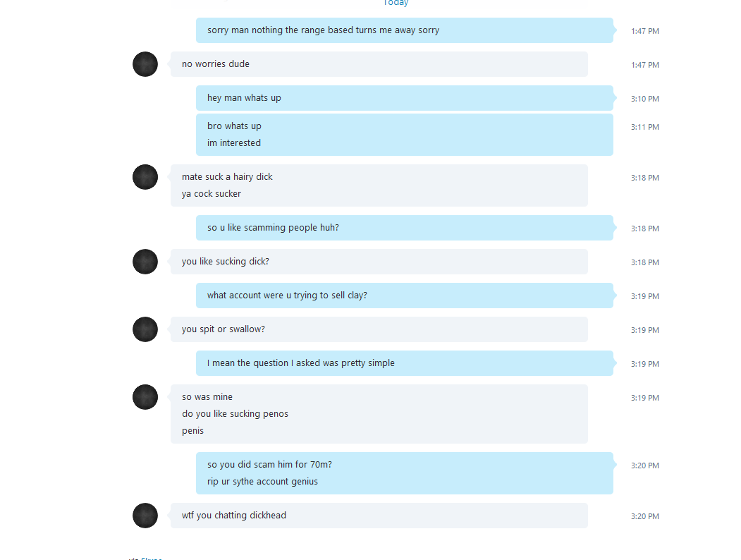741x560 pixels.
Task: Select the "so u like scamming people huh?" message
Action: 405,228
